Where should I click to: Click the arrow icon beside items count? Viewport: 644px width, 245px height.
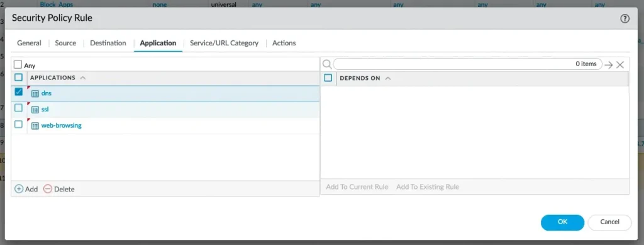pyautogui.click(x=609, y=64)
